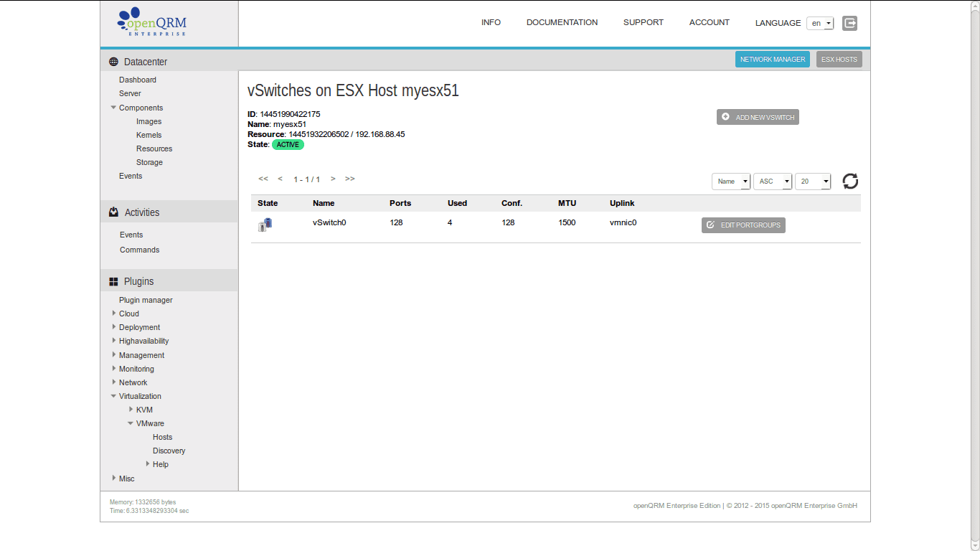Viewport: 980px width, 551px height.
Task: Open the INFO menu
Action: point(491,22)
